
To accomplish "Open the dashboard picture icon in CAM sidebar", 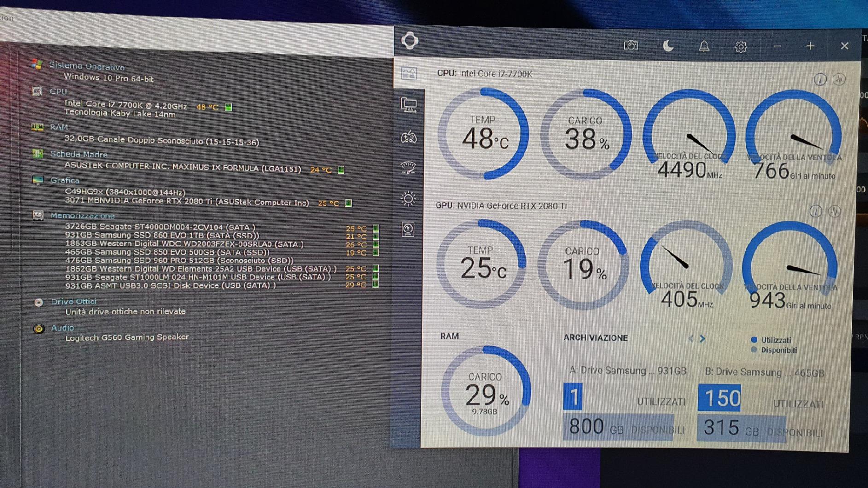I will 408,73.
